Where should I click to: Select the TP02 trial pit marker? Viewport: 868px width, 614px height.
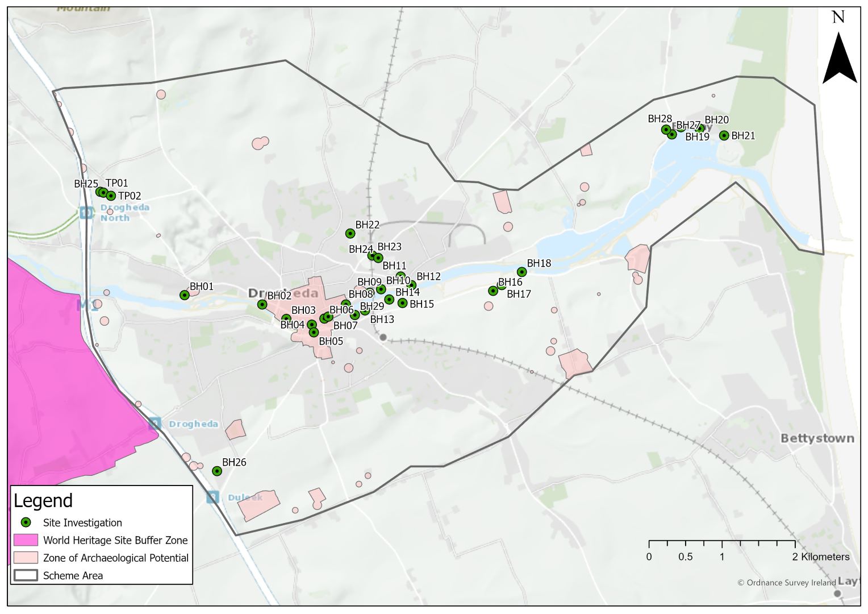coord(111,196)
